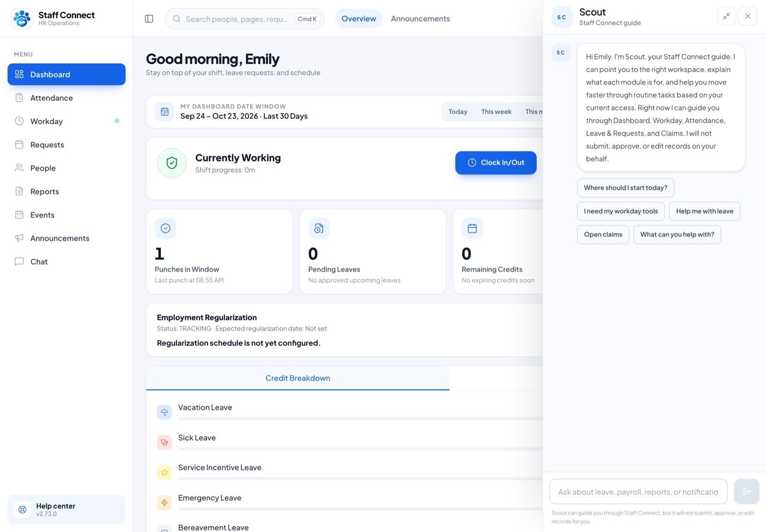
Task: Click the Sick Leave stethoscope icon
Action: [164, 442]
